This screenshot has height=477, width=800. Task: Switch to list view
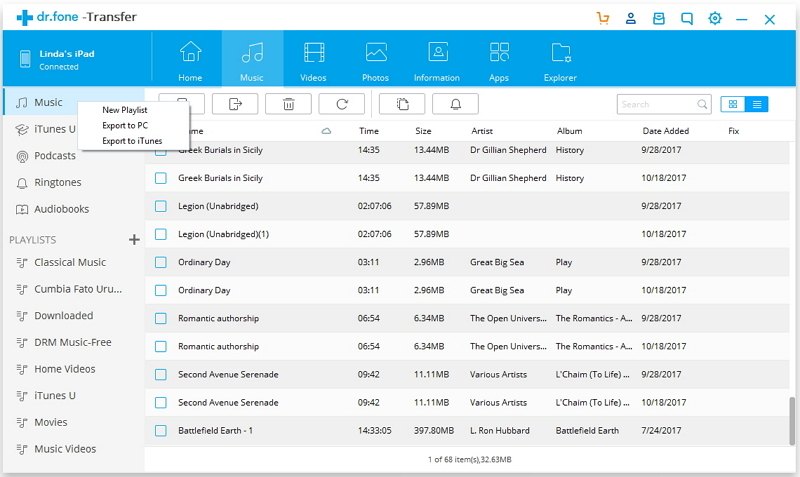coord(757,104)
